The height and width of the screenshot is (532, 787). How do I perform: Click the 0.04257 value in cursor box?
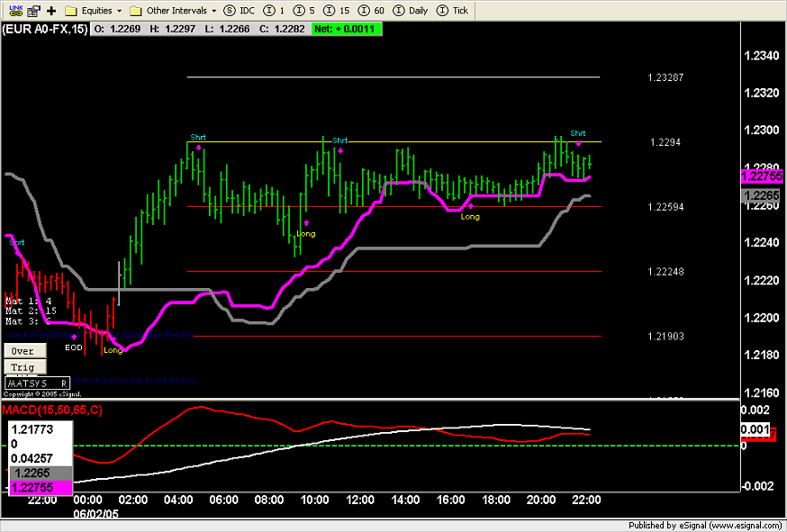pyautogui.click(x=32, y=458)
